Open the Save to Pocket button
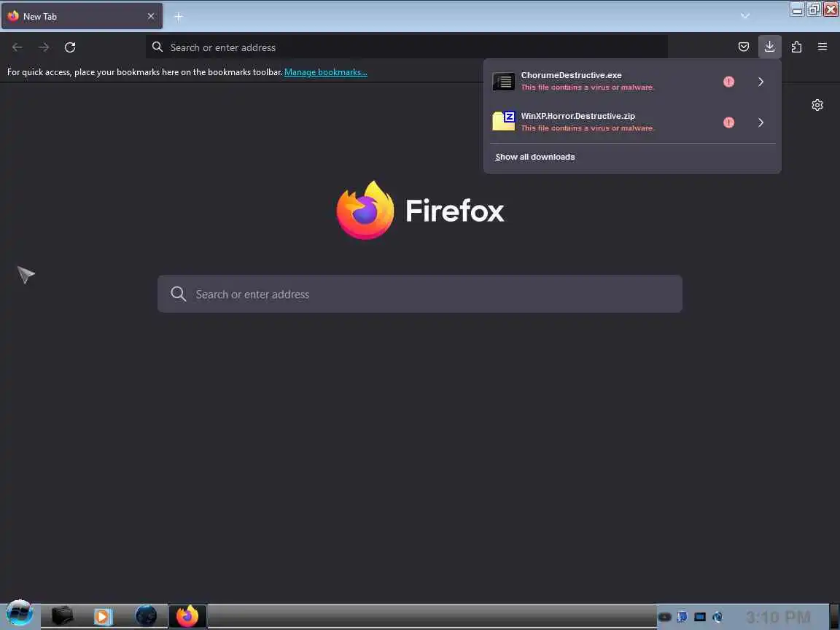The width and height of the screenshot is (840, 630). pyautogui.click(x=744, y=47)
